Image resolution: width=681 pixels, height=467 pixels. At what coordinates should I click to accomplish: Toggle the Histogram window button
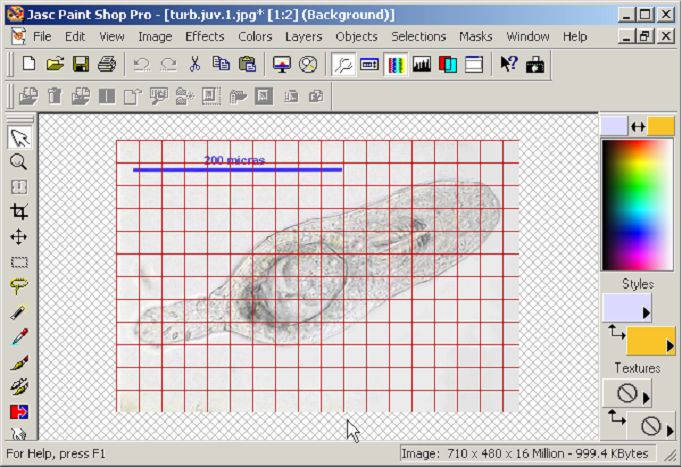[x=422, y=65]
